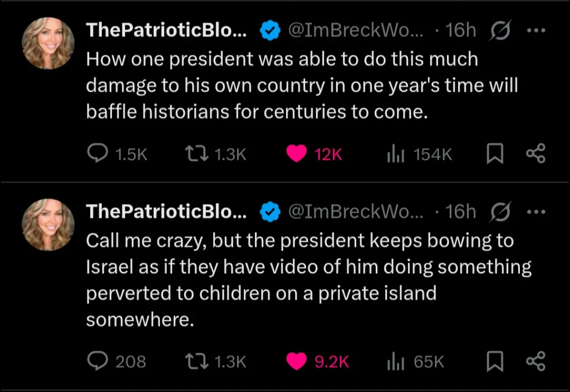Bookmark the first tweet
The height and width of the screenshot is (392, 570).
pyautogui.click(x=495, y=154)
